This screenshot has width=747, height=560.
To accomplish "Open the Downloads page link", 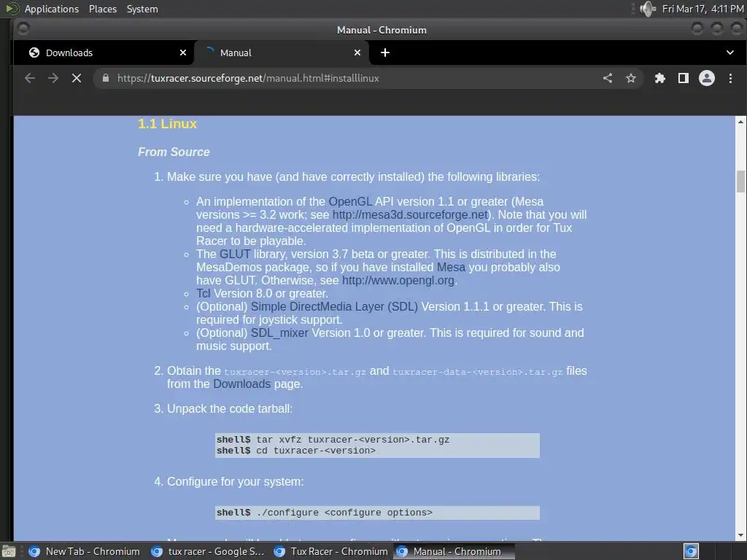I will point(242,384).
